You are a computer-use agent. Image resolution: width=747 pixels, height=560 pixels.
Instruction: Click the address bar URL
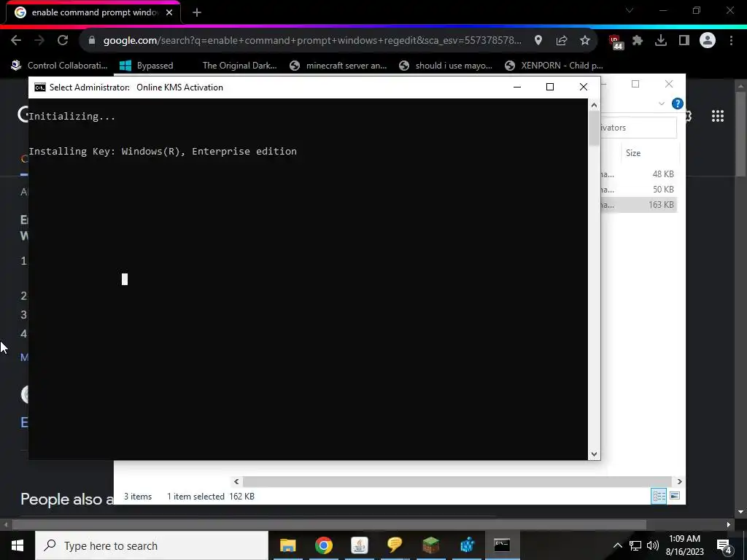312,41
